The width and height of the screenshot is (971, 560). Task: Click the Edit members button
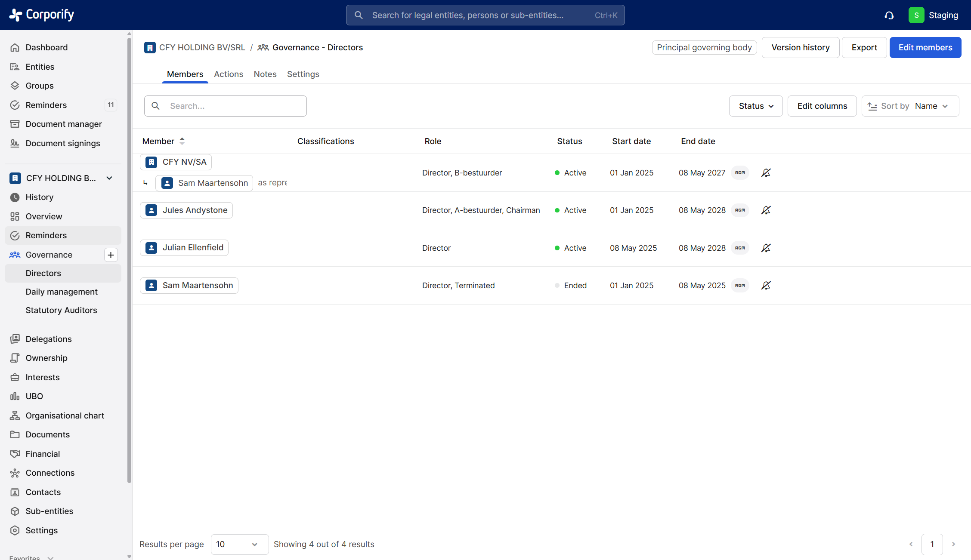[x=925, y=48]
